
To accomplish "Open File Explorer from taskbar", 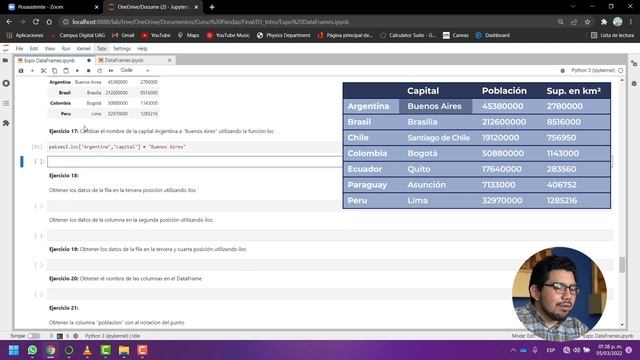I will (x=124, y=350).
